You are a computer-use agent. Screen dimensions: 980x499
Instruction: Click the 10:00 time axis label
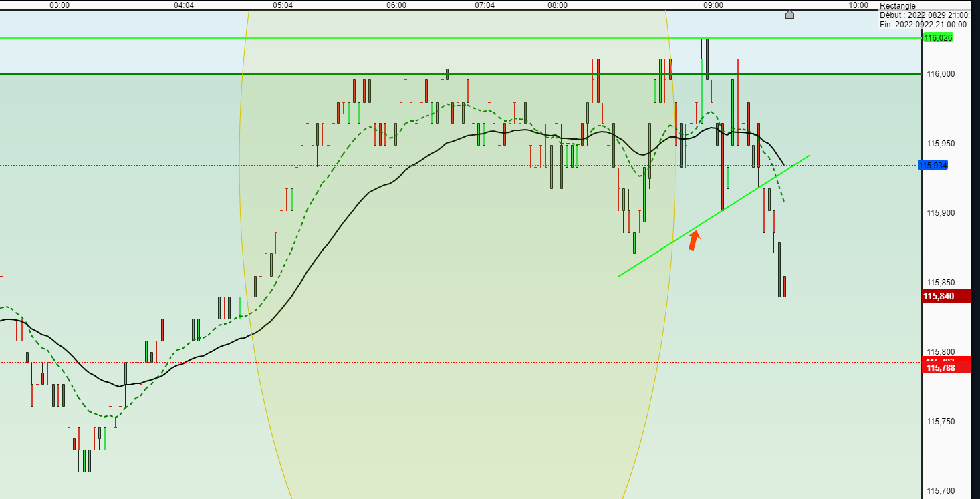[859, 5]
